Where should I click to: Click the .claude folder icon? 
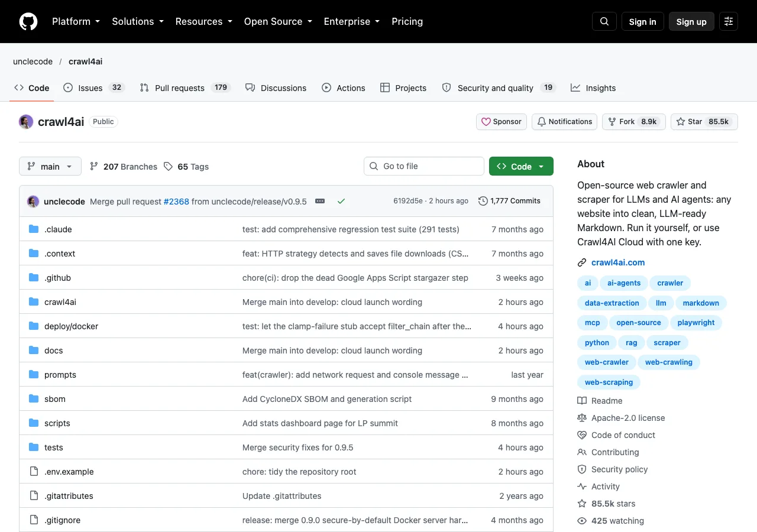(x=34, y=229)
